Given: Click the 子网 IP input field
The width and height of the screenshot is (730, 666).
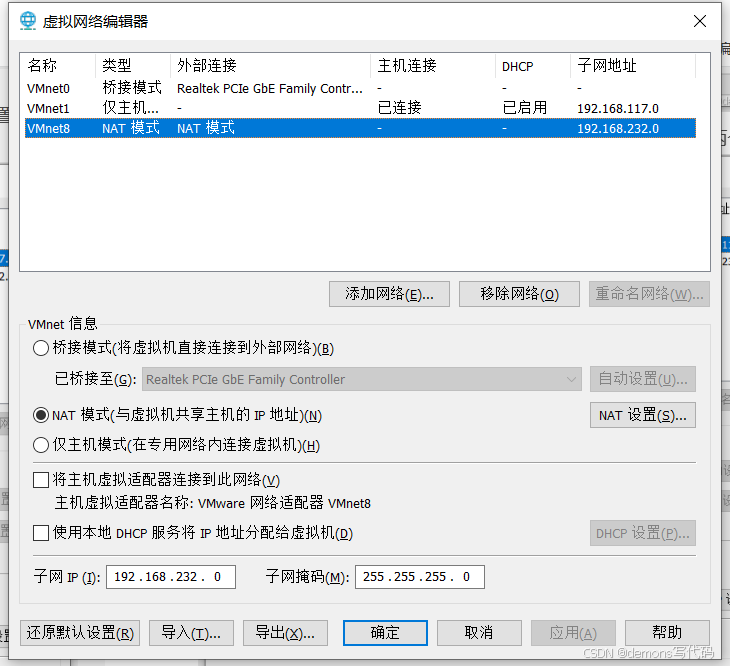Looking at the screenshot, I should [x=171, y=577].
